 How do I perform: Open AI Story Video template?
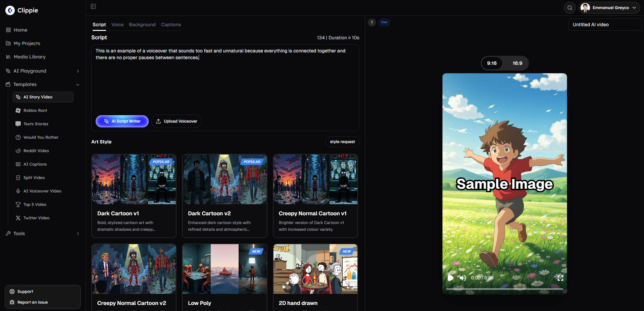(x=43, y=97)
